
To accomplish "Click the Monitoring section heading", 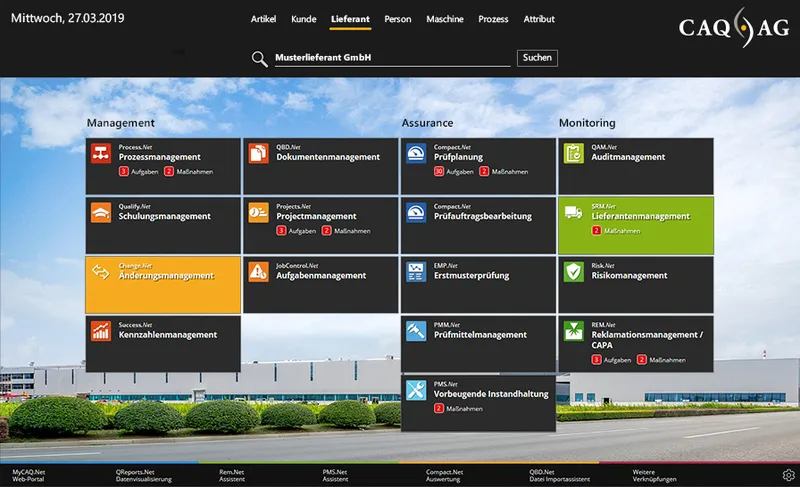I will [587, 123].
